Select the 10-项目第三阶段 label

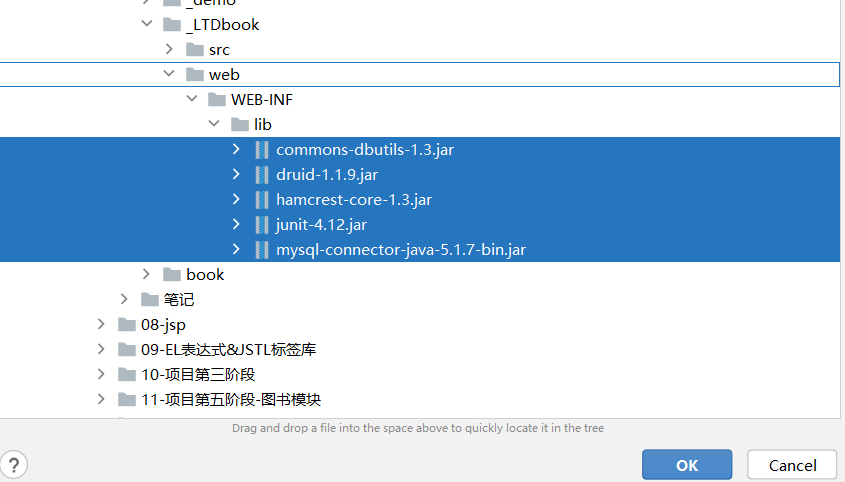click(198, 375)
